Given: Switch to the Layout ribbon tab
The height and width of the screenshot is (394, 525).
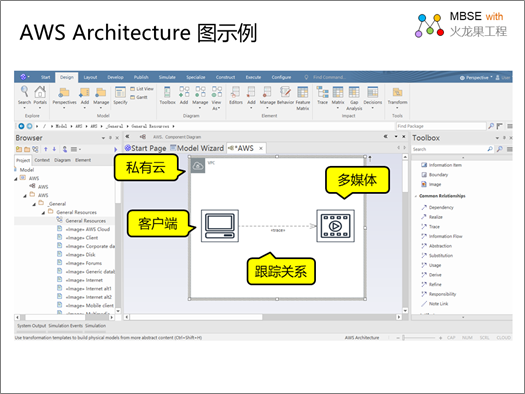Looking at the screenshot, I should [x=90, y=77].
